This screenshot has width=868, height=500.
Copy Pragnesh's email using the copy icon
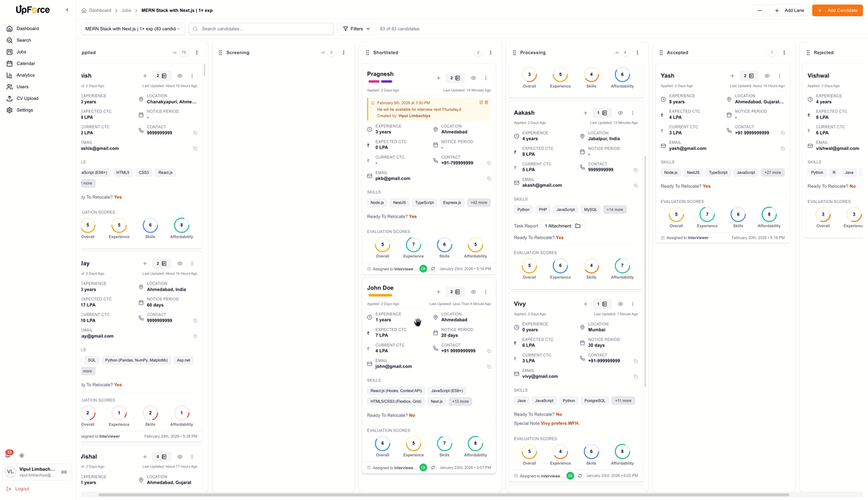(489, 178)
